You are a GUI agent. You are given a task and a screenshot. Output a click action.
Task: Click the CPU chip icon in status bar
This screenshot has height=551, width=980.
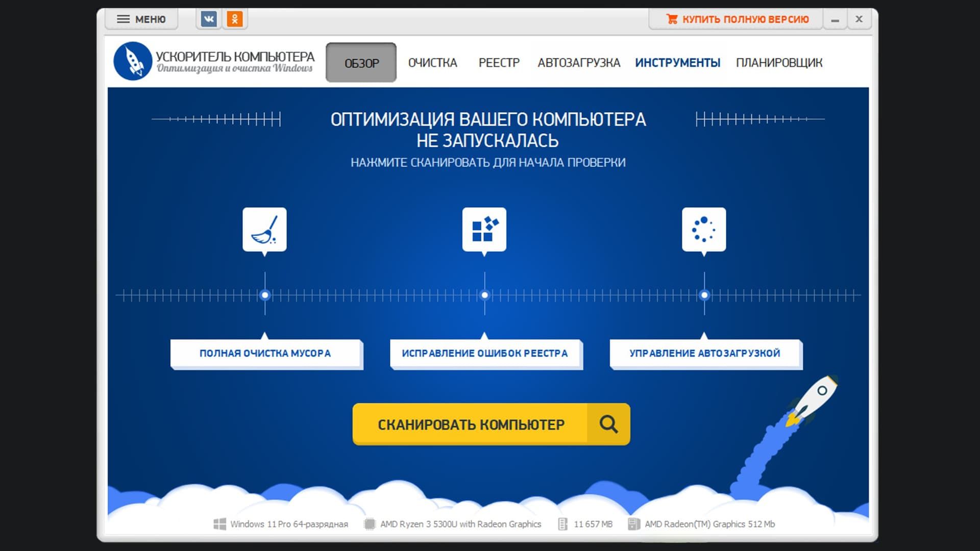click(x=370, y=524)
